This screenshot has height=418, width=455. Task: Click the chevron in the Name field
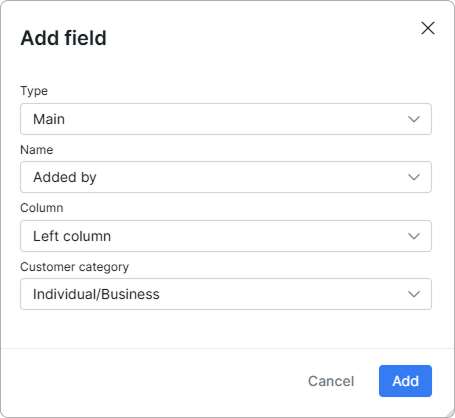(x=414, y=177)
